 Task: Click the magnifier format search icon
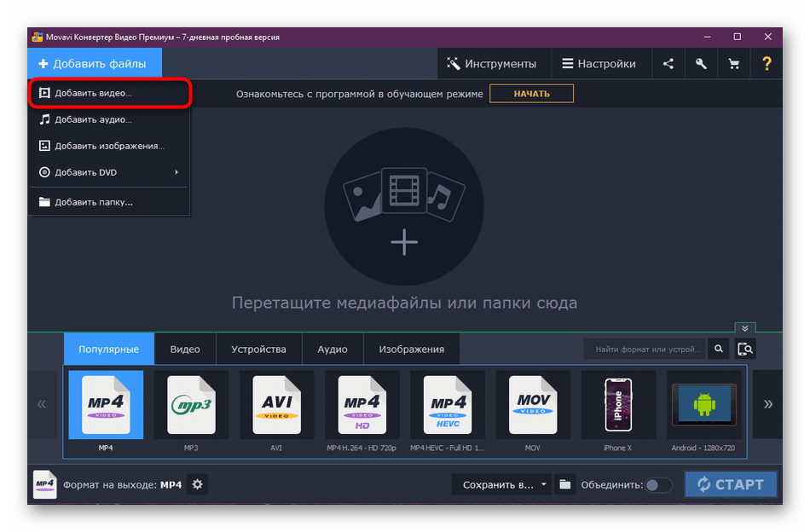coord(719,349)
